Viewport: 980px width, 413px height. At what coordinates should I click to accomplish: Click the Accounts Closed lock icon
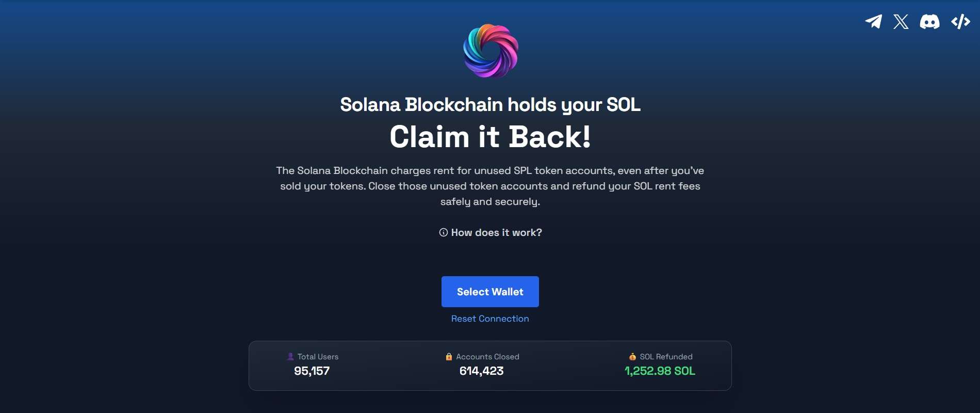point(449,356)
